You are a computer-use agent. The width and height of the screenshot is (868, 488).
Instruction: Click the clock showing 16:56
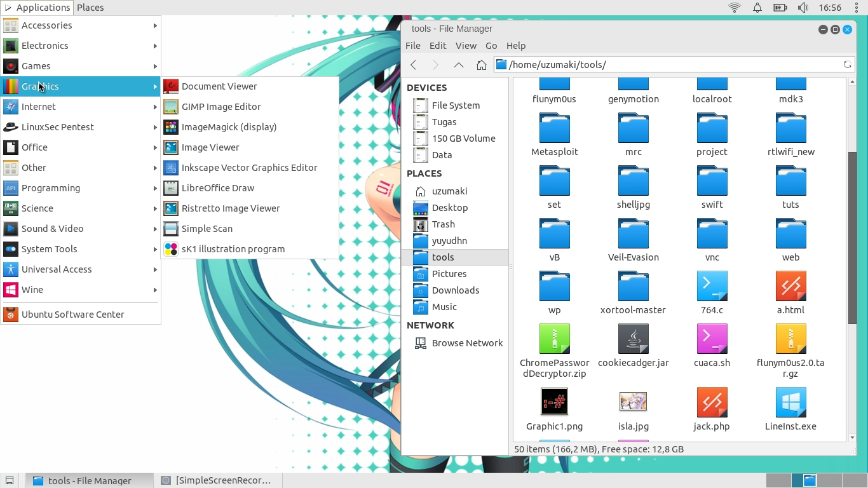point(830,8)
